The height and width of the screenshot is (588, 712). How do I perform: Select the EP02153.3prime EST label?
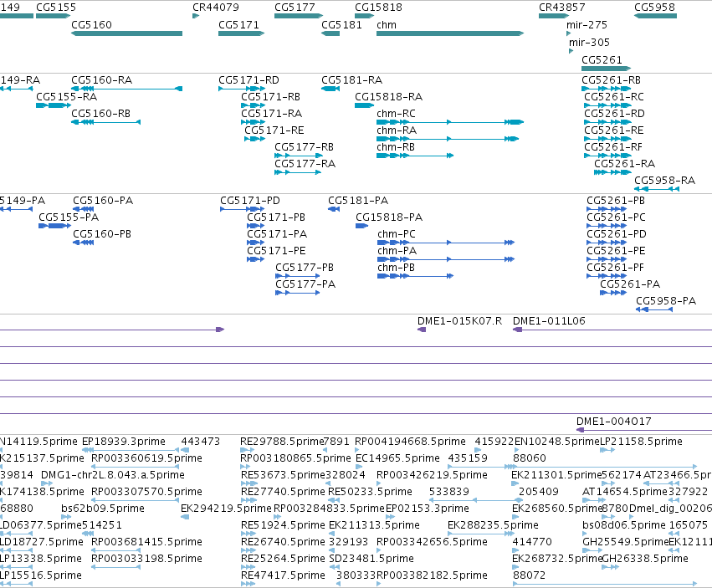pyautogui.click(x=428, y=509)
